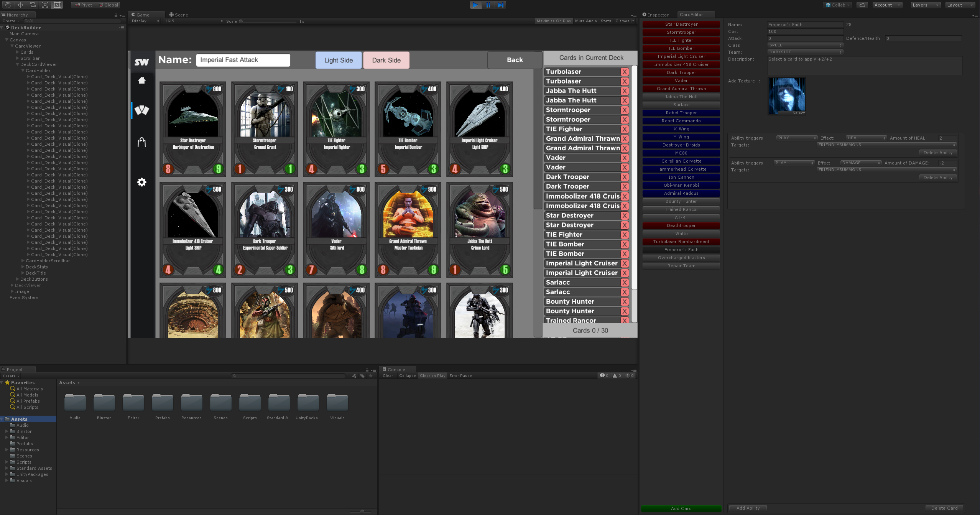Toggle Clear on Play in Console

click(432, 376)
